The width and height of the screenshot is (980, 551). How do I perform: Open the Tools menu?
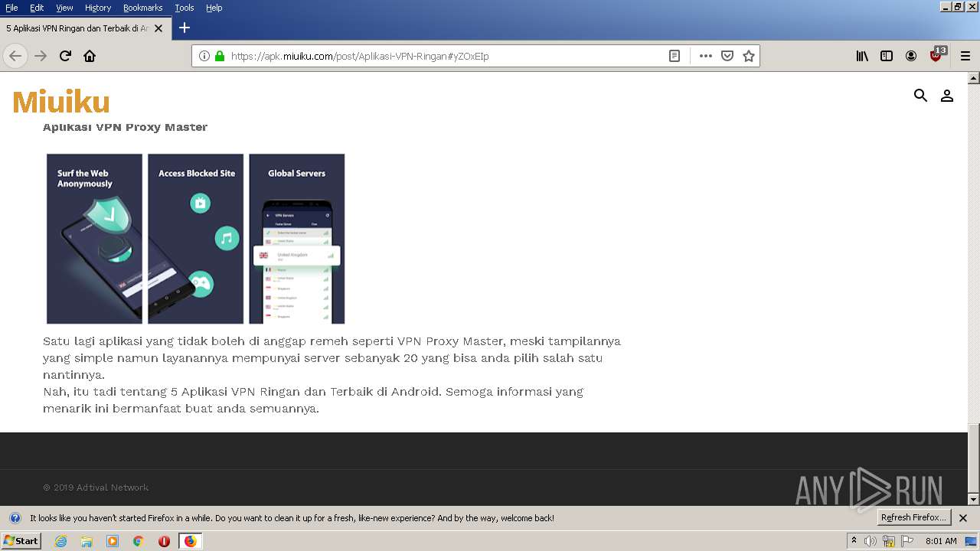tap(185, 8)
